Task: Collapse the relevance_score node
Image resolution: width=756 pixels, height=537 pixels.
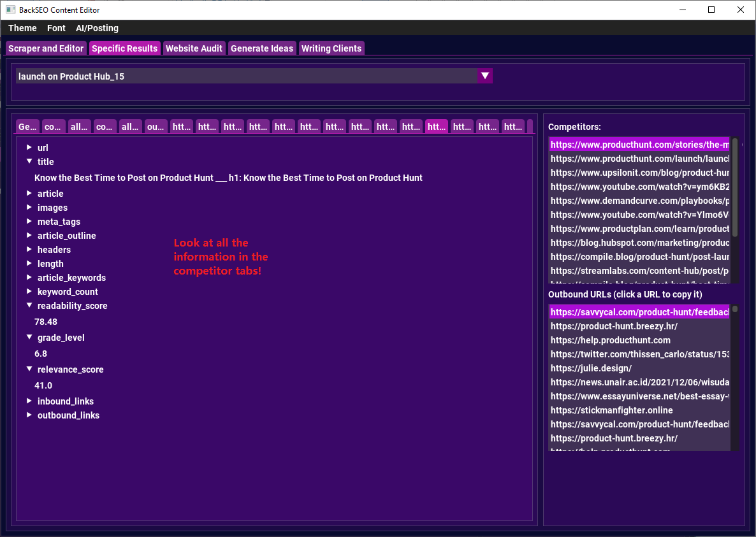Action: [29, 369]
